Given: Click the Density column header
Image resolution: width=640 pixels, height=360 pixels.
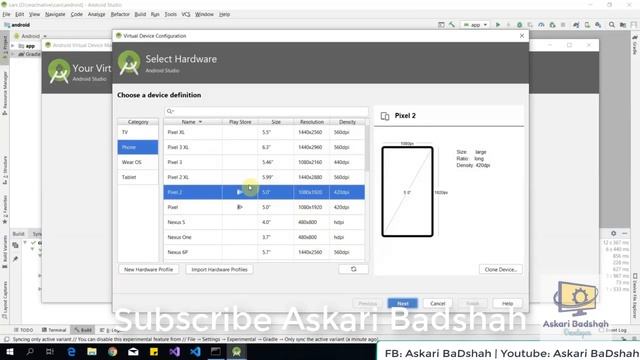Looking at the screenshot, I should (347, 122).
